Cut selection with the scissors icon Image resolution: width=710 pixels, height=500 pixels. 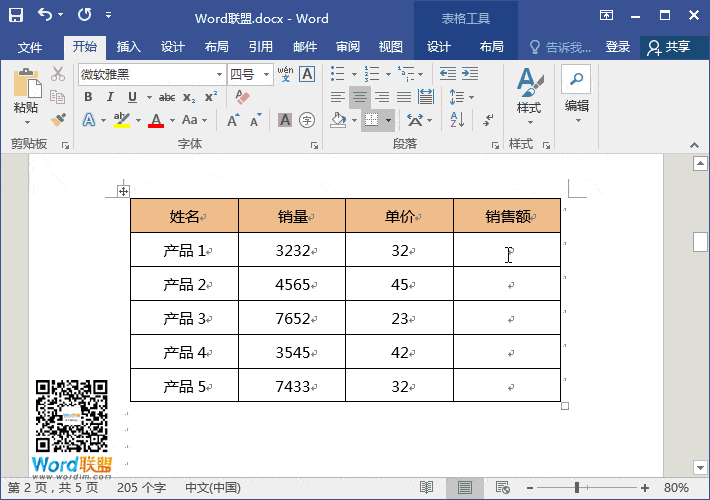click(58, 74)
